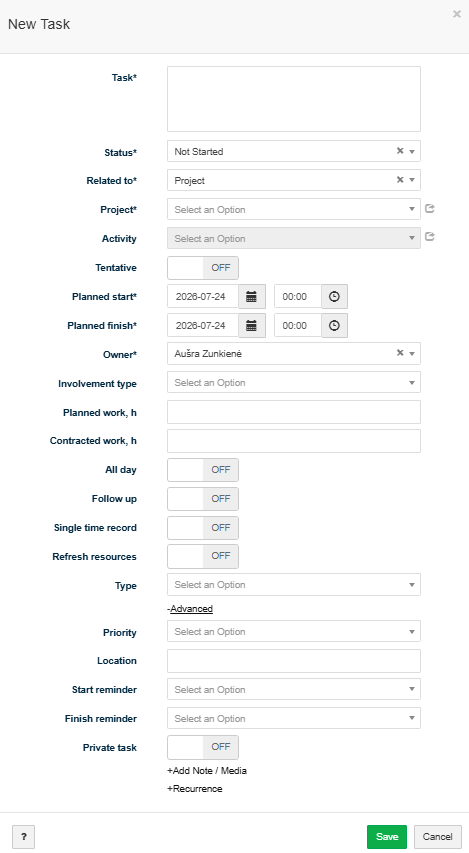Clear the Owner Aušra Zunkienė selection
The width and height of the screenshot is (469, 853).
point(400,353)
